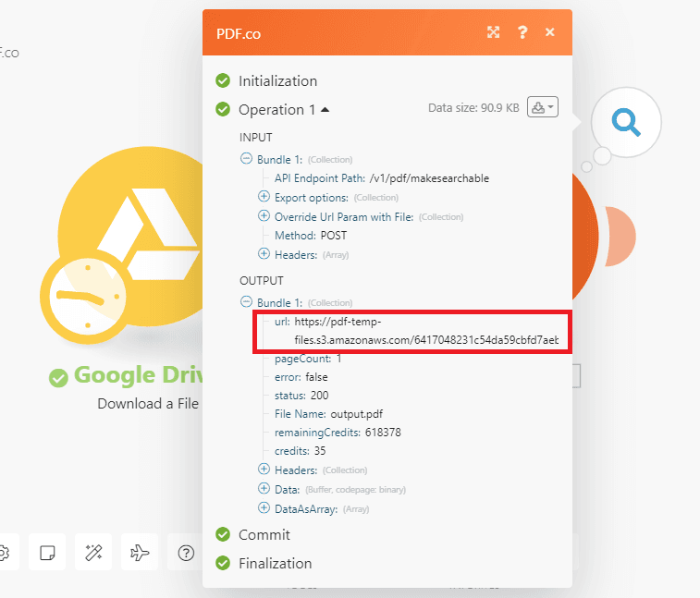
Task: Click the magnifier bubble showing operation results
Action: click(626, 121)
